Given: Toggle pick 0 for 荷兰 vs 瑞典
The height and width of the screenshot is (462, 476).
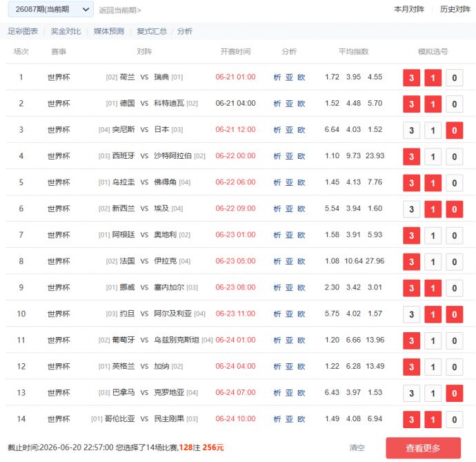Looking at the screenshot, I should point(455,78).
